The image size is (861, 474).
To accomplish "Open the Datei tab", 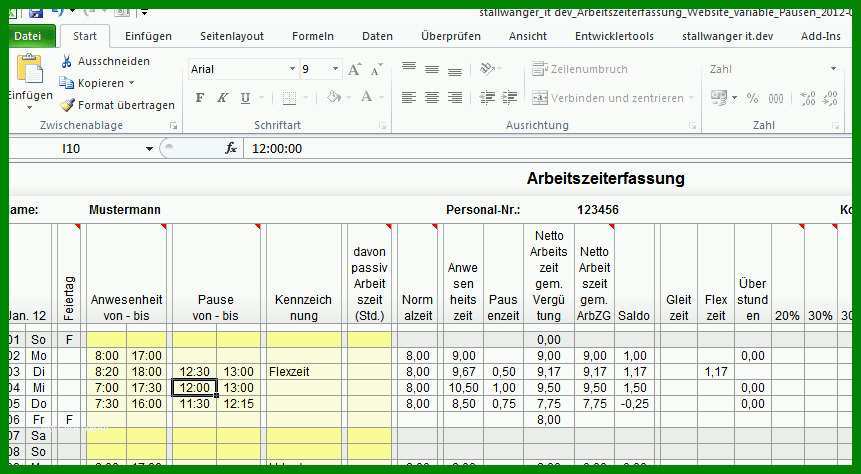I will click(x=29, y=36).
